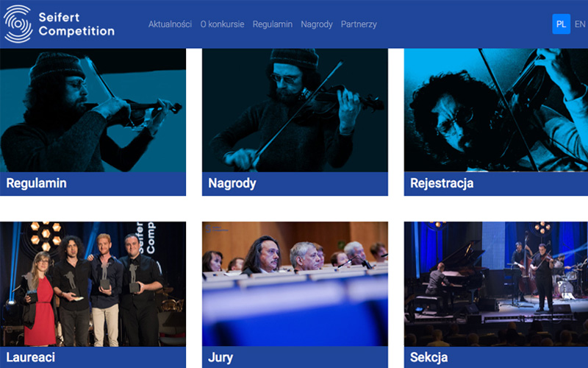
Task: Open the Jury audience photo tile
Action: (x=295, y=284)
